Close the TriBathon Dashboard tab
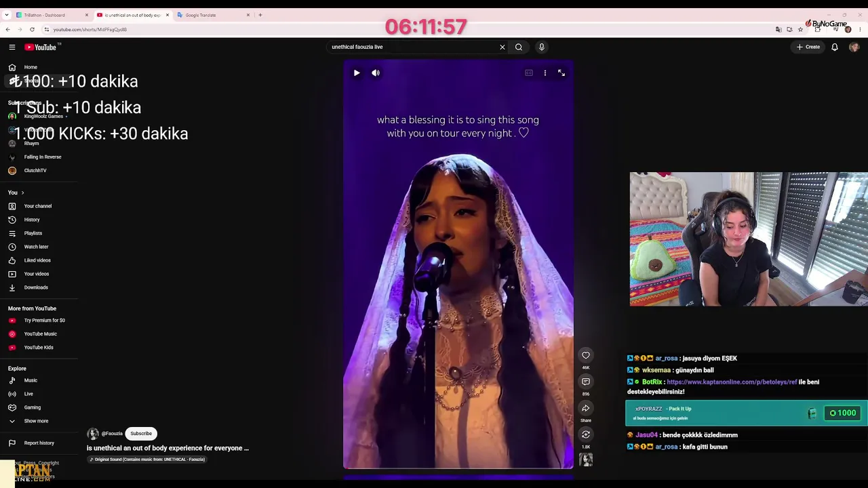This screenshot has height=488, width=868. point(87,15)
